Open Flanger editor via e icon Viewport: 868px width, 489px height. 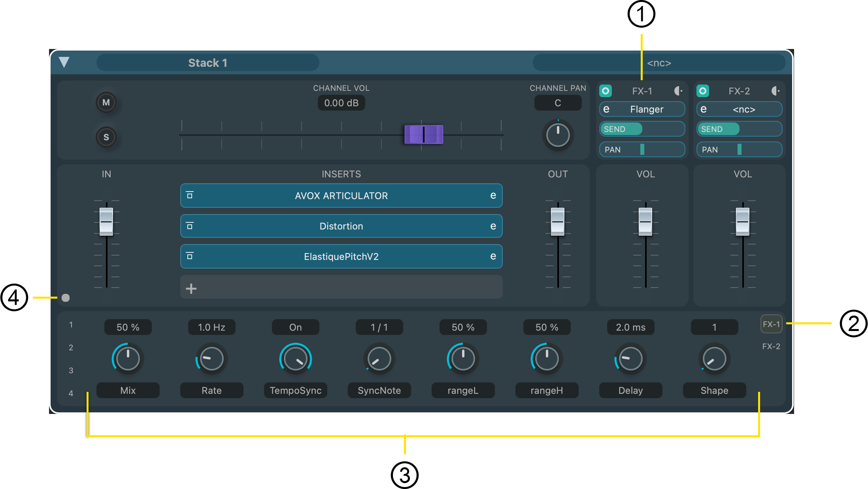(x=606, y=109)
